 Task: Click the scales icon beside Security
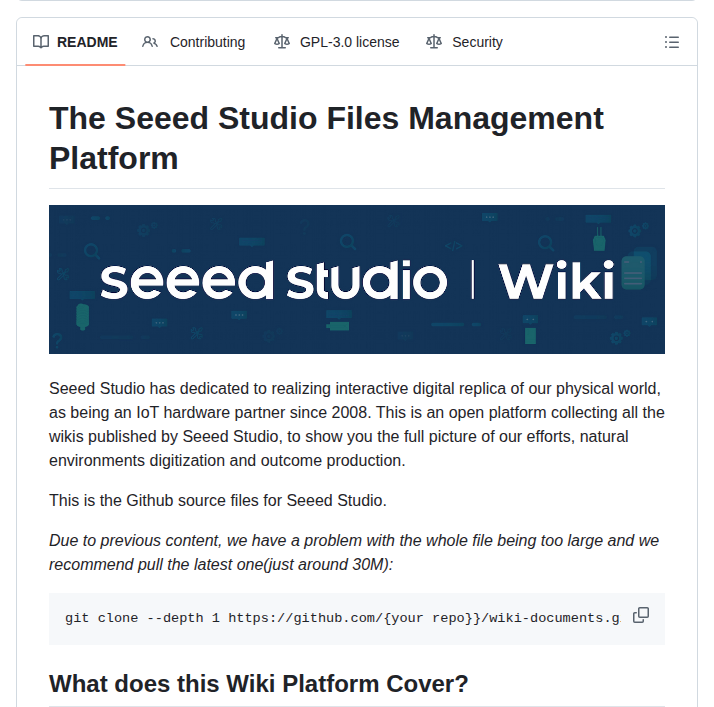tap(434, 42)
